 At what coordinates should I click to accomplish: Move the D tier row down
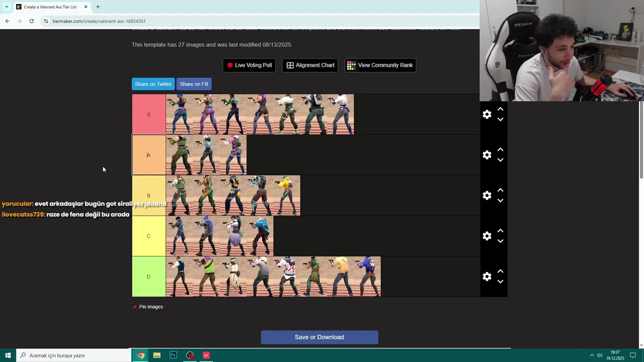[x=500, y=282]
